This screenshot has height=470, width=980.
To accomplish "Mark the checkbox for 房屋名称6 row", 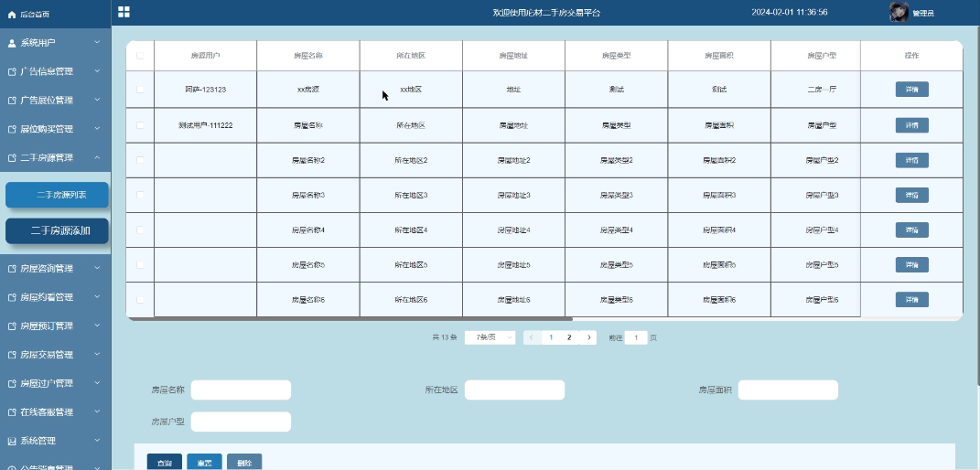I will pyautogui.click(x=140, y=300).
